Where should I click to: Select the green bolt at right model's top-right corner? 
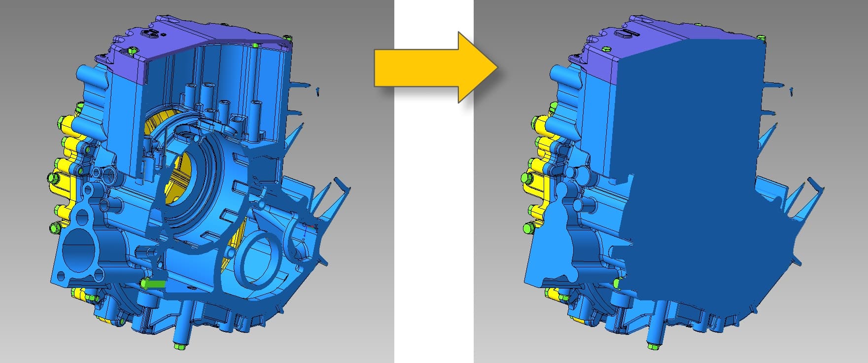762,37
